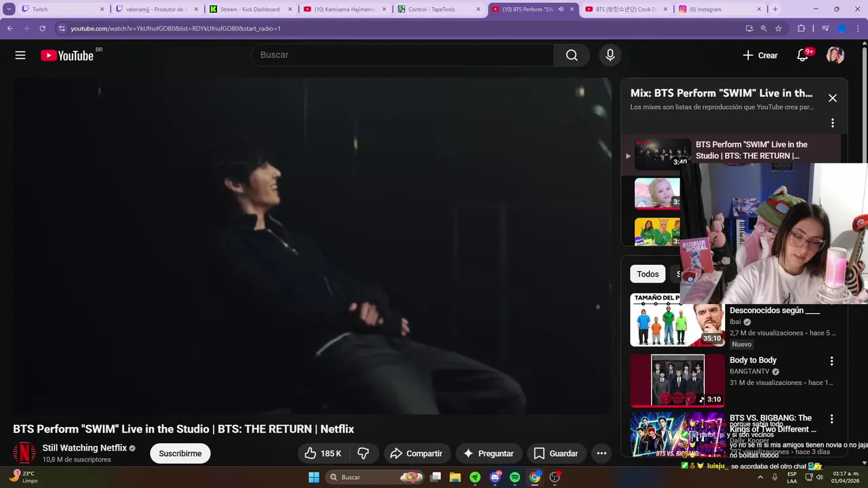Open the YouTube guide hamburger menu
Screen dimensions: 868x488
[20, 56]
